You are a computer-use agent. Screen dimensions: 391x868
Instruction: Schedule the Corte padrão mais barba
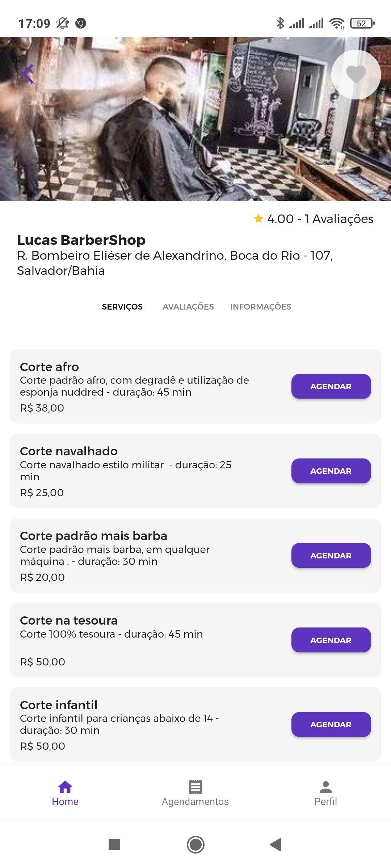331,556
